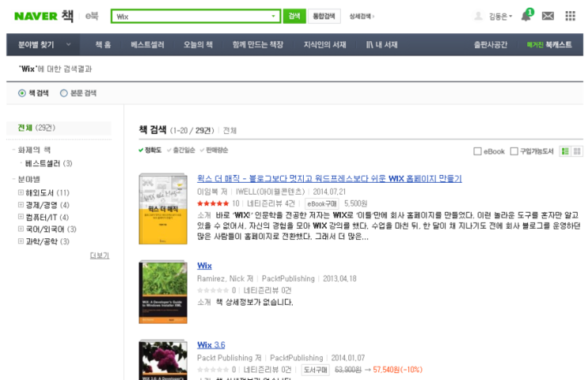The height and width of the screenshot is (380, 588).
Task: Open the mail envelope icon
Action: coord(548,16)
